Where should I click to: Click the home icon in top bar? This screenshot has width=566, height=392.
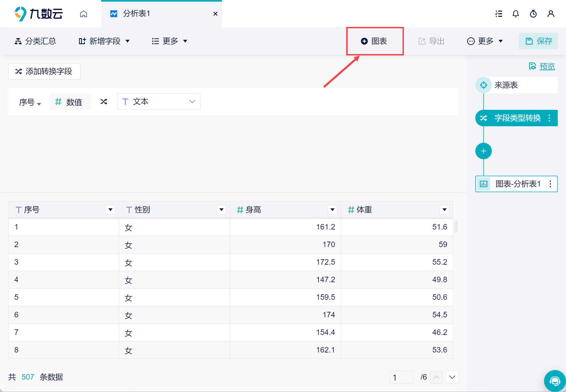[x=84, y=14]
